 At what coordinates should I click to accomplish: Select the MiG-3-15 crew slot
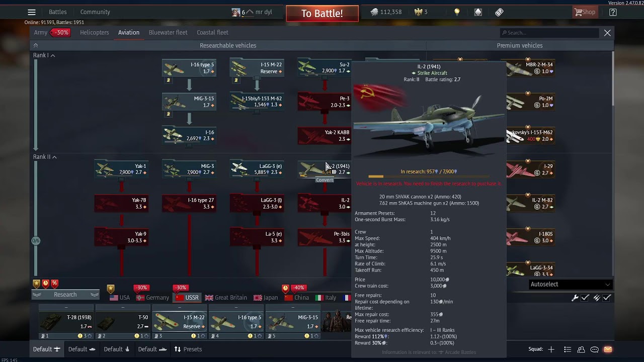293,322
